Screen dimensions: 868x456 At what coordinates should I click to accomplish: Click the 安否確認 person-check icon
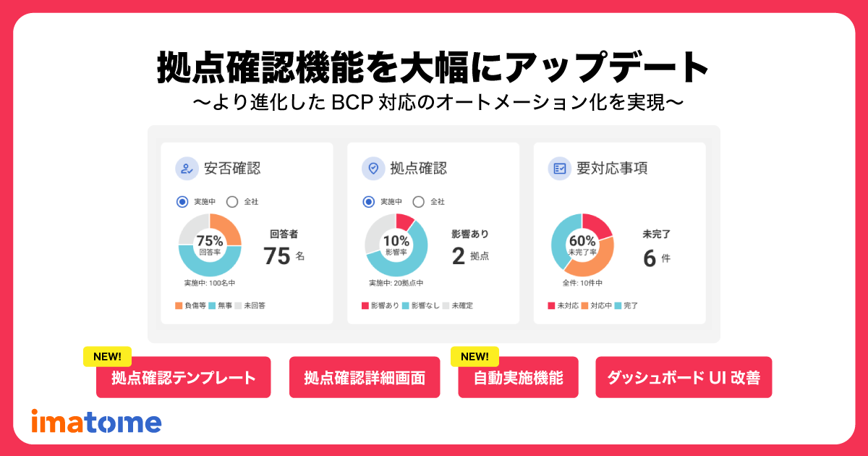[187, 169]
